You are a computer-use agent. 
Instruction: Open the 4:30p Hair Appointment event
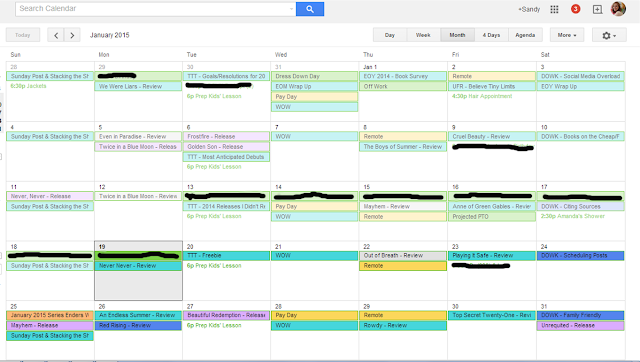482,96
